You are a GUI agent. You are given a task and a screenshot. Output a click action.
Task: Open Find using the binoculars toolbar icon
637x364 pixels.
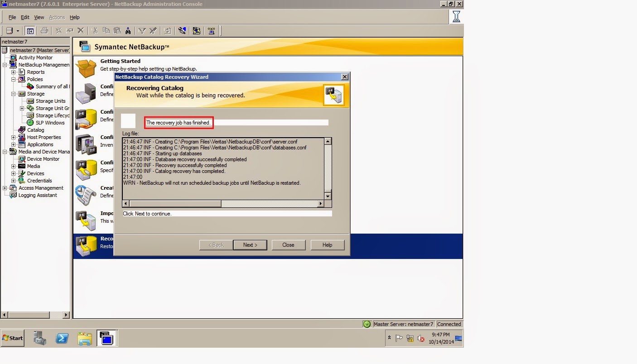(129, 30)
